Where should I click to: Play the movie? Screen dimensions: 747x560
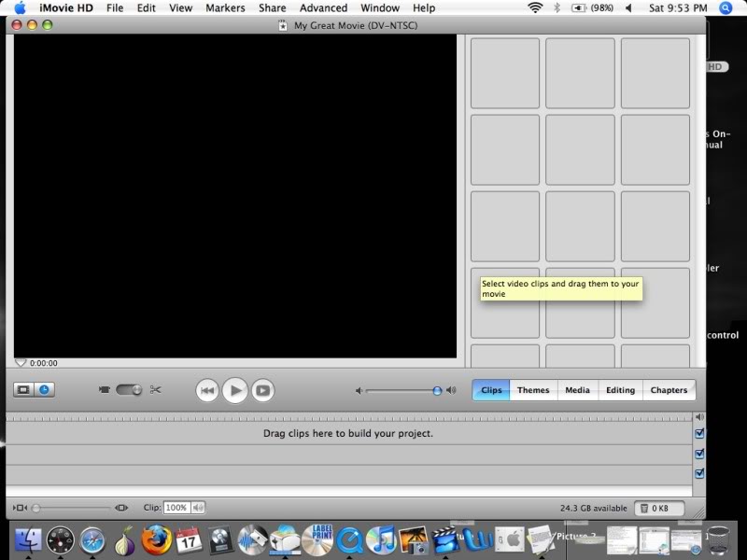(x=235, y=390)
